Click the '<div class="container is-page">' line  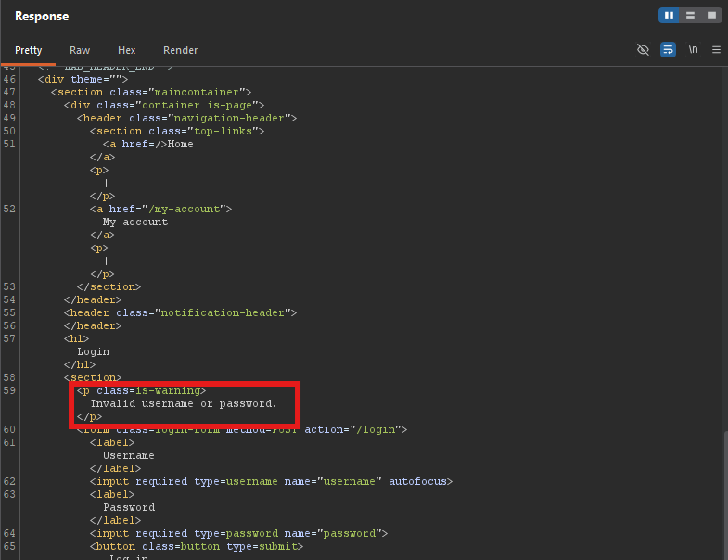pos(164,105)
